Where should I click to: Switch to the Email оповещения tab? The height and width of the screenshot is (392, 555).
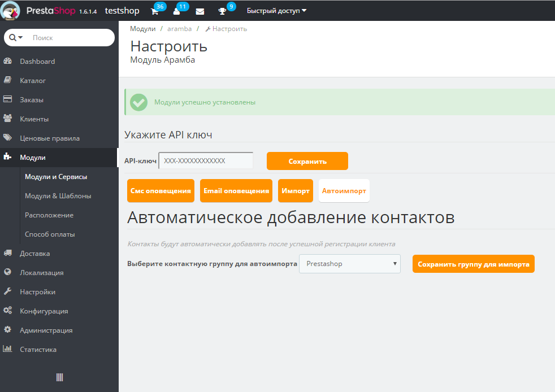click(236, 191)
